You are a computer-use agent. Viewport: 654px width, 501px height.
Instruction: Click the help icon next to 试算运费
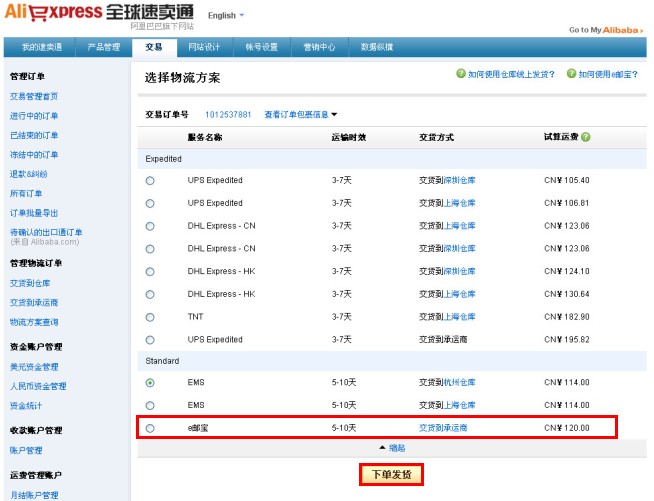[x=586, y=137]
